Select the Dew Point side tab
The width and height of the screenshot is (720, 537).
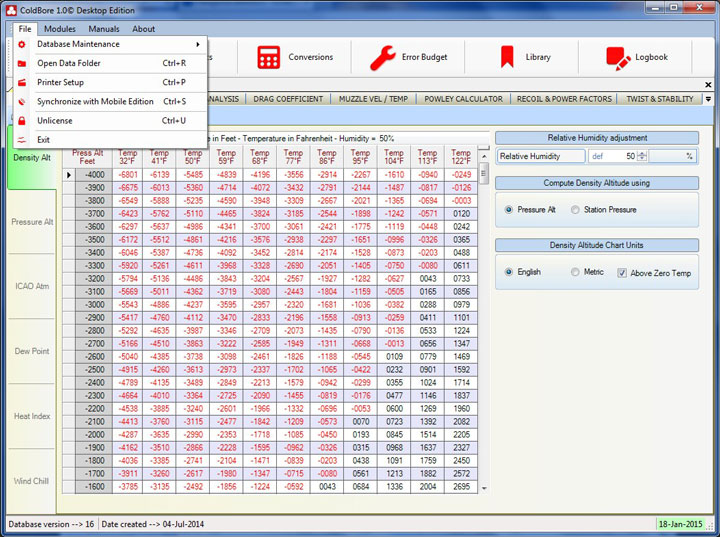[32, 351]
